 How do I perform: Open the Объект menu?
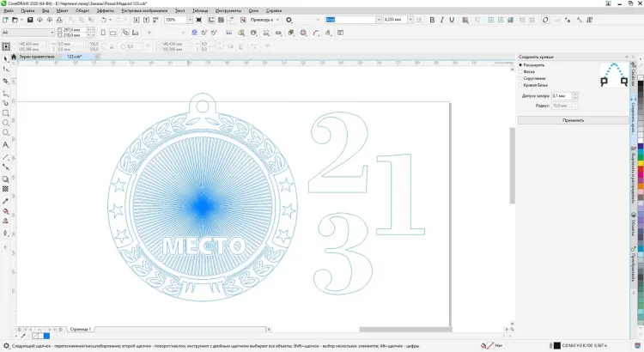[x=82, y=10]
